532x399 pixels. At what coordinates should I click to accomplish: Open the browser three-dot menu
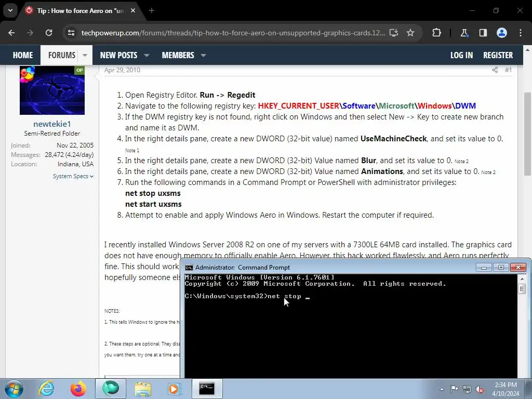[x=521, y=33]
